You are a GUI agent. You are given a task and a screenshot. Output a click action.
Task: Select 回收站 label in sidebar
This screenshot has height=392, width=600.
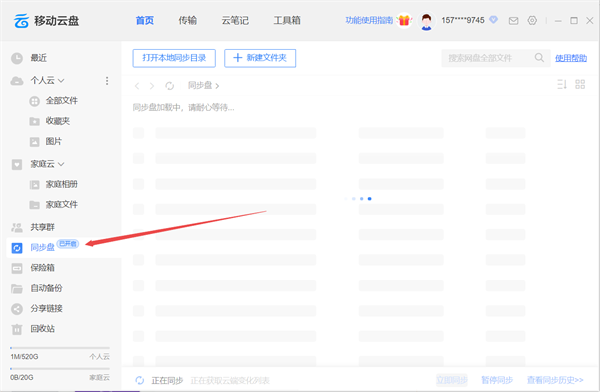(x=42, y=329)
